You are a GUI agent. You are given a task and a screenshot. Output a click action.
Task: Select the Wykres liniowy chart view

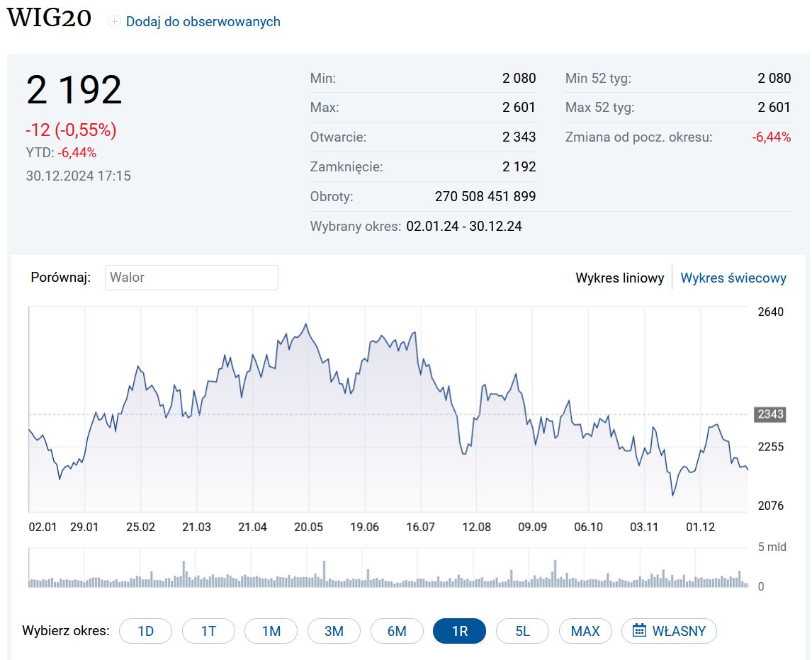click(x=620, y=278)
